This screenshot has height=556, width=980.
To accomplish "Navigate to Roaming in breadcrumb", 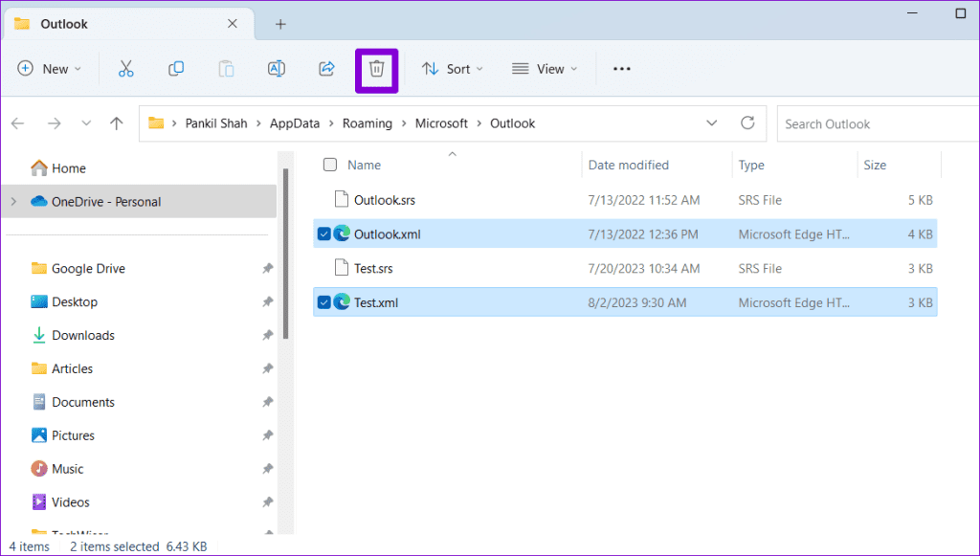I will [x=367, y=123].
